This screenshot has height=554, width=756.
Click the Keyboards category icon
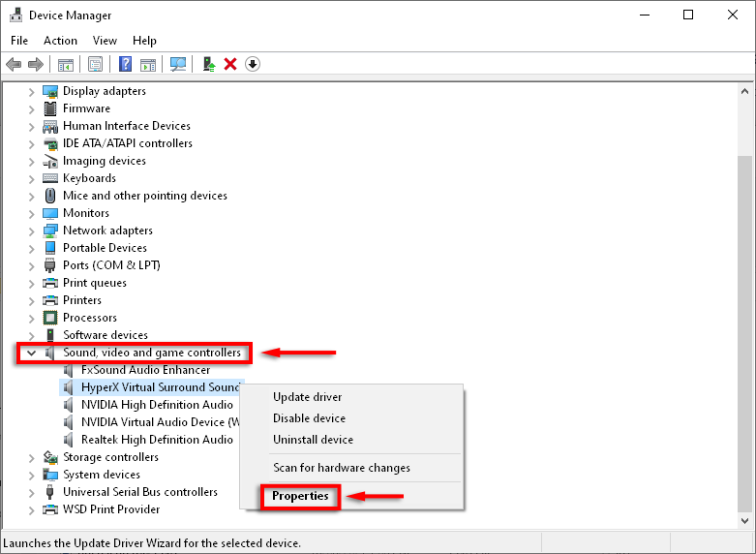tap(50, 178)
